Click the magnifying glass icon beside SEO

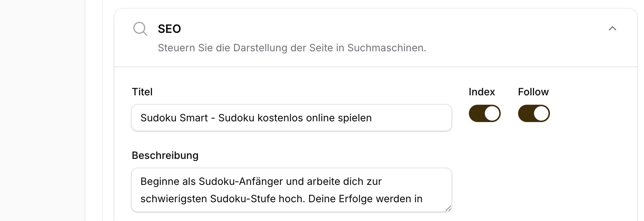click(x=140, y=29)
